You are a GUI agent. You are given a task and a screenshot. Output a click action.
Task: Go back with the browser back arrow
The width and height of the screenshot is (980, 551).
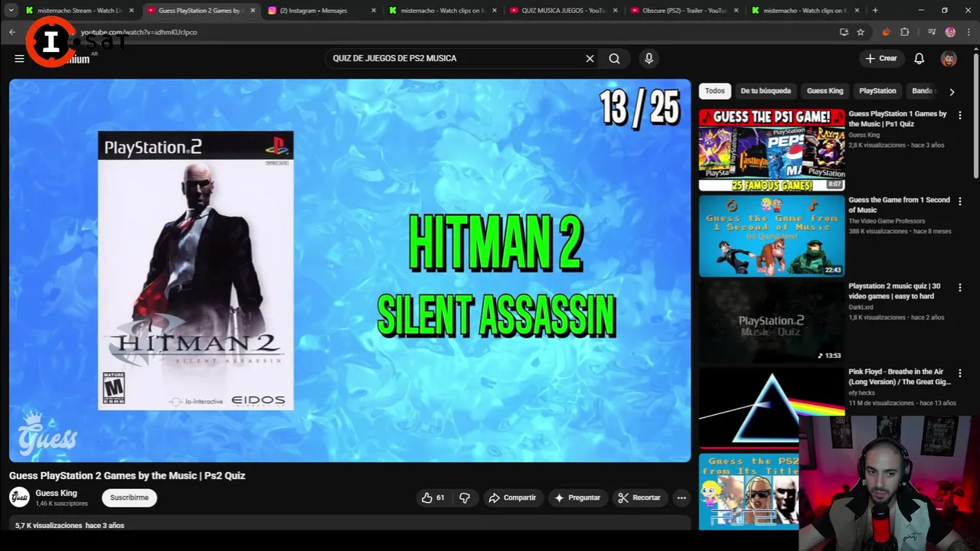click(x=12, y=32)
